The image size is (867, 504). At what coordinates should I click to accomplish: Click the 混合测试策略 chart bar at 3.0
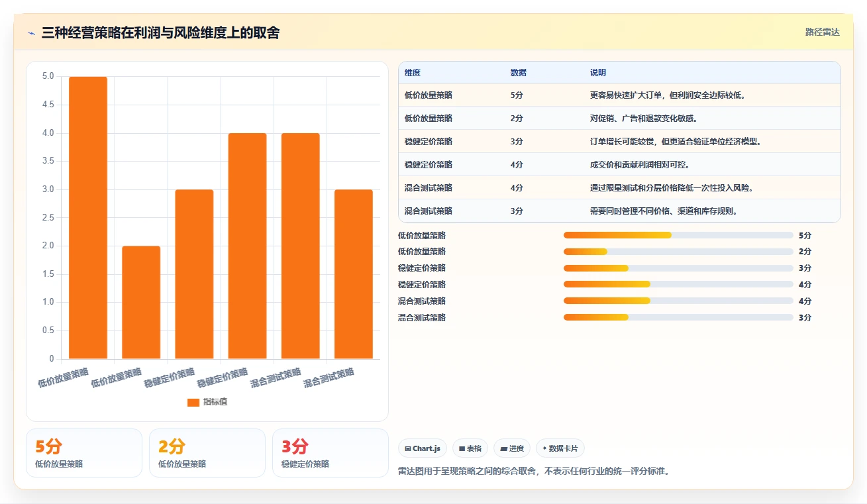(x=353, y=274)
